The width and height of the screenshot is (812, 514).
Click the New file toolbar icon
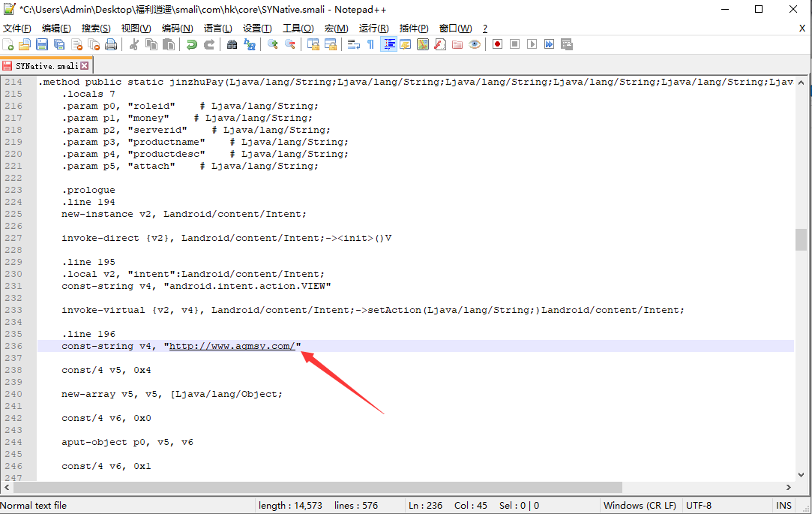(x=8, y=45)
